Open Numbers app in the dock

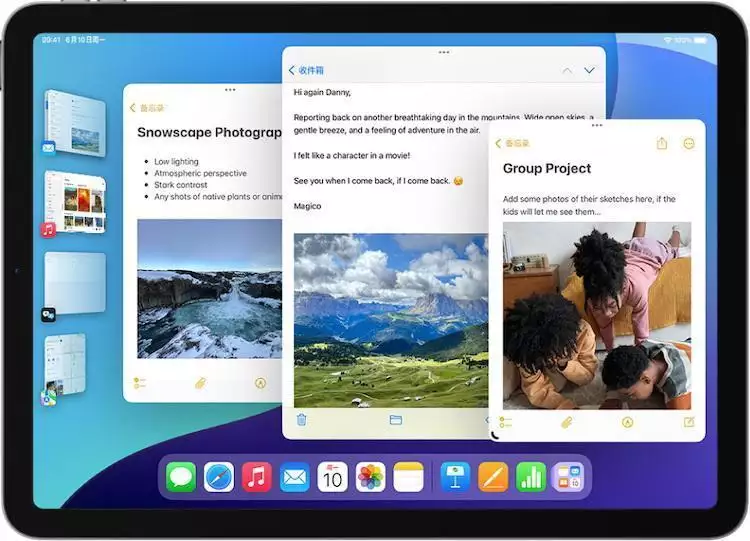click(531, 477)
